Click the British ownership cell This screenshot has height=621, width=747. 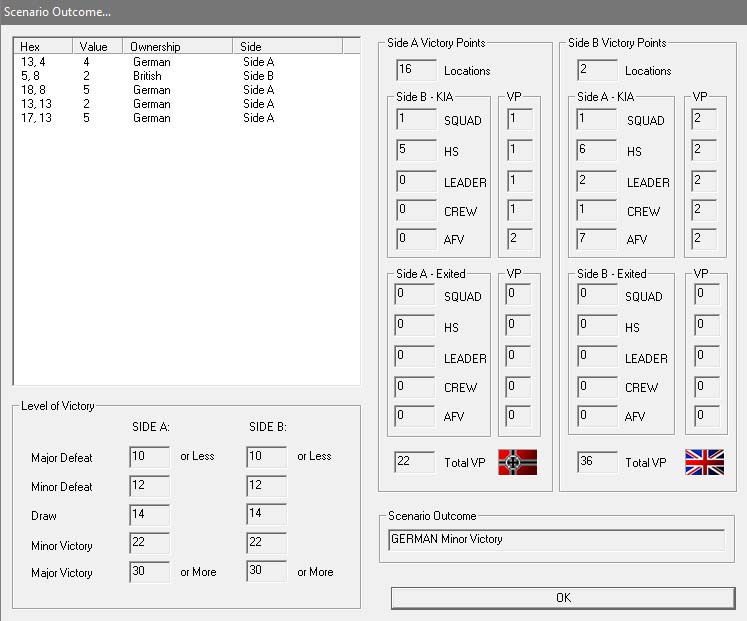tap(147, 76)
